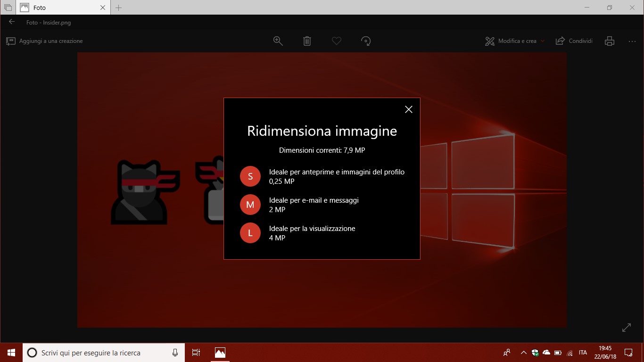Screen dimensions: 644x362
Task: Select the Foto tab
Action: (63, 8)
